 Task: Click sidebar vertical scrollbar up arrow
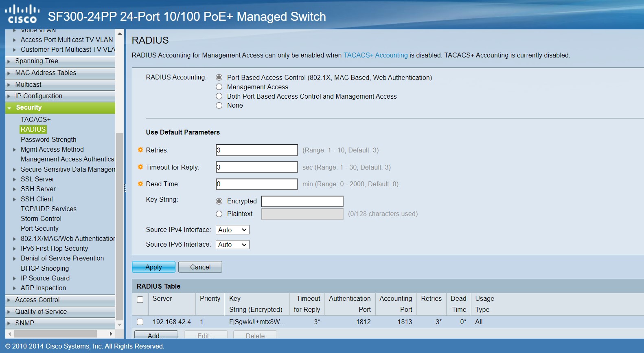tap(120, 33)
